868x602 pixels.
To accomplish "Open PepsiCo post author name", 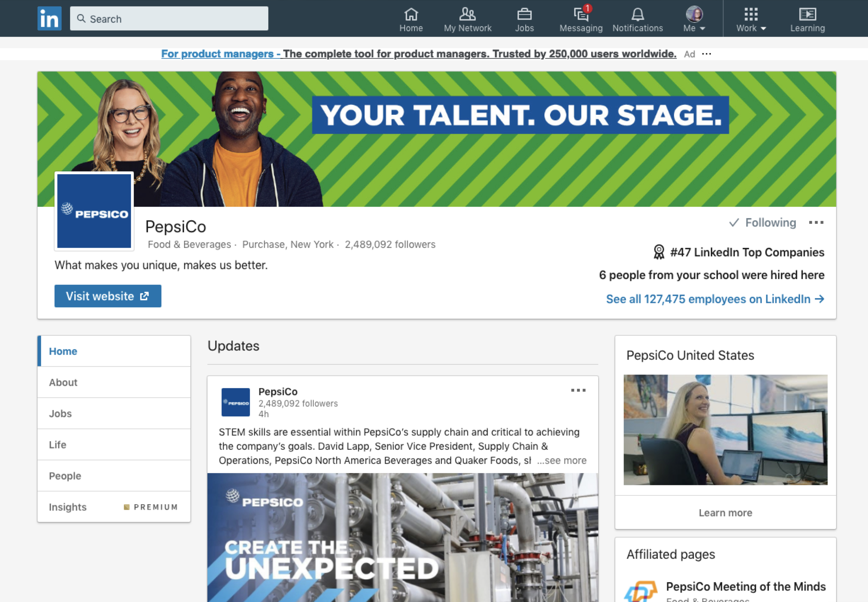I will click(x=278, y=392).
